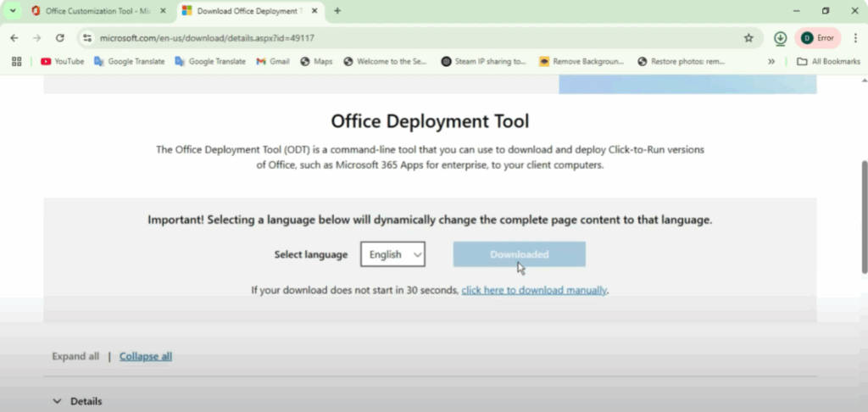Click the page vertical scrollbar thumb
The width and height of the screenshot is (868, 412).
click(864, 216)
